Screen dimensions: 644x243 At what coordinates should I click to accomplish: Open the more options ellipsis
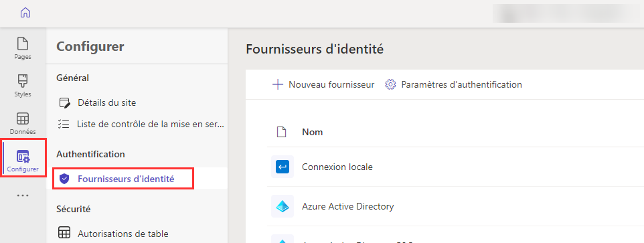pos(23,195)
